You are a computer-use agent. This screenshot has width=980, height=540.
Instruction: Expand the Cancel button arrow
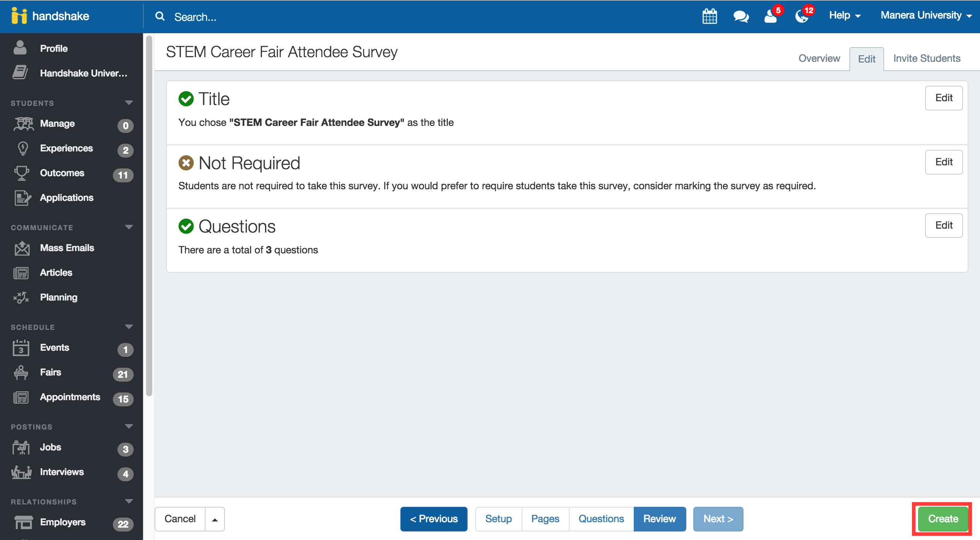(214, 519)
